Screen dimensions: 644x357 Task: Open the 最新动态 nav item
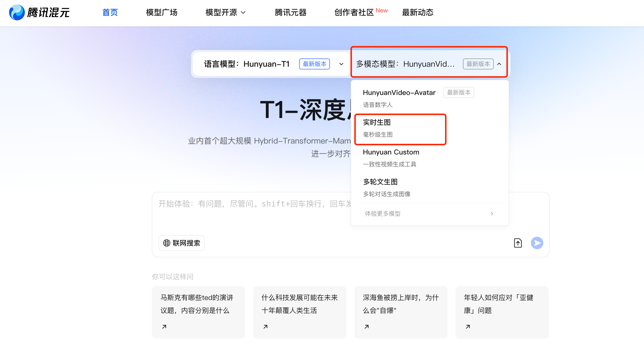(418, 12)
